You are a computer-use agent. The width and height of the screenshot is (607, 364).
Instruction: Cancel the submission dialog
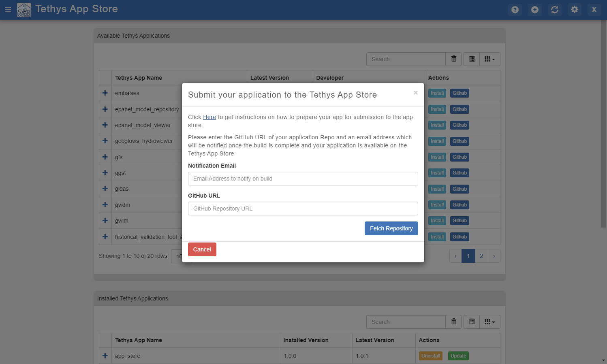coord(202,249)
